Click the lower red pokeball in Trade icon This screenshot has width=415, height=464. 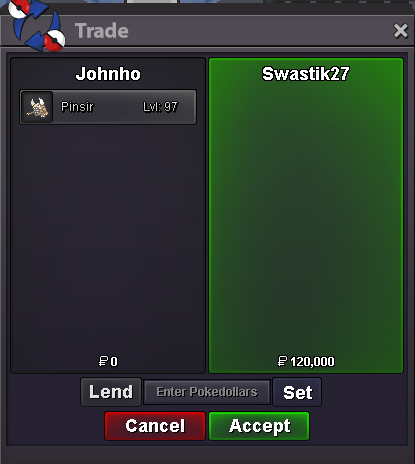click(54, 40)
